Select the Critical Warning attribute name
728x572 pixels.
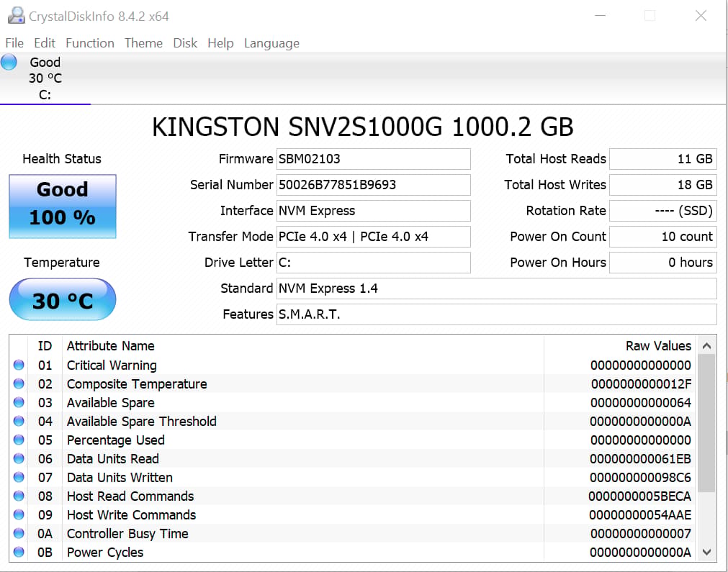[112, 366]
